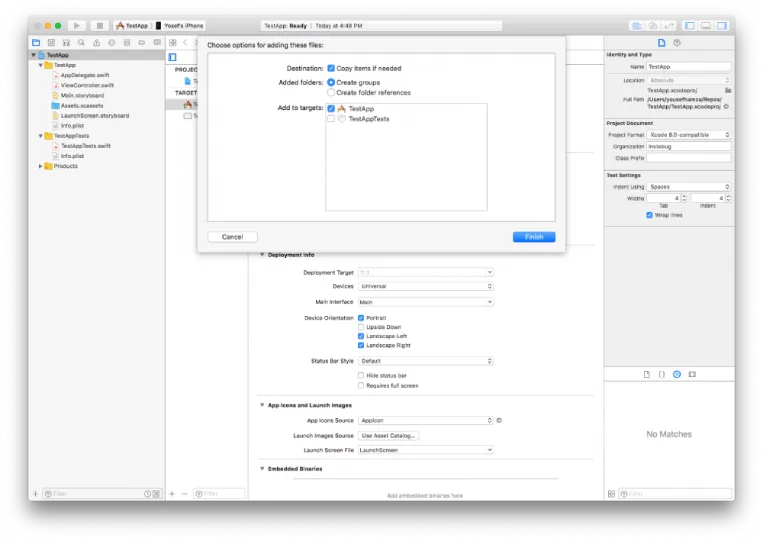Open the Debug navigator
The height and width of the screenshot is (541, 763).
tap(127, 43)
